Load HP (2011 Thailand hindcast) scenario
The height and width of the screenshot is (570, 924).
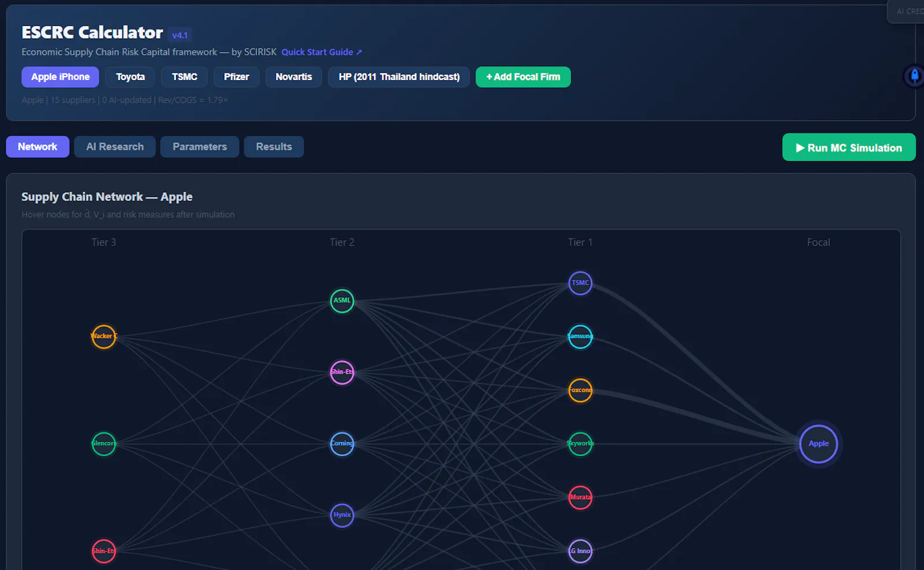point(399,77)
